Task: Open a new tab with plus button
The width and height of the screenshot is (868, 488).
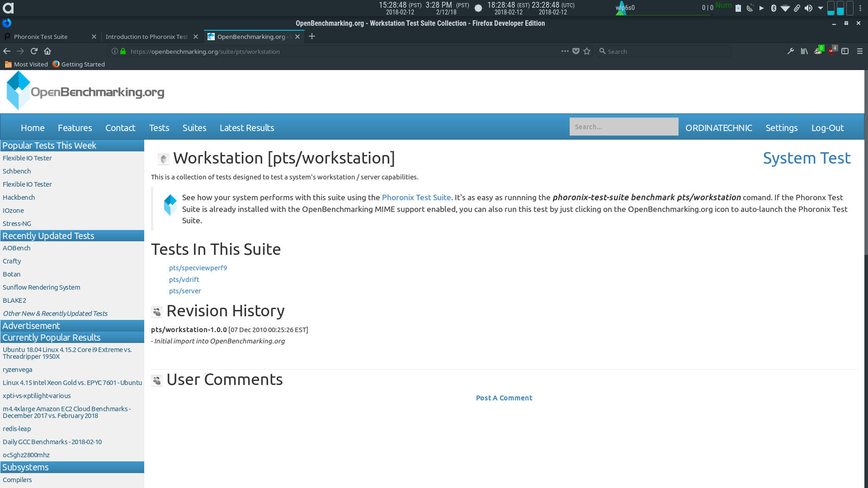Action: point(312,36)
